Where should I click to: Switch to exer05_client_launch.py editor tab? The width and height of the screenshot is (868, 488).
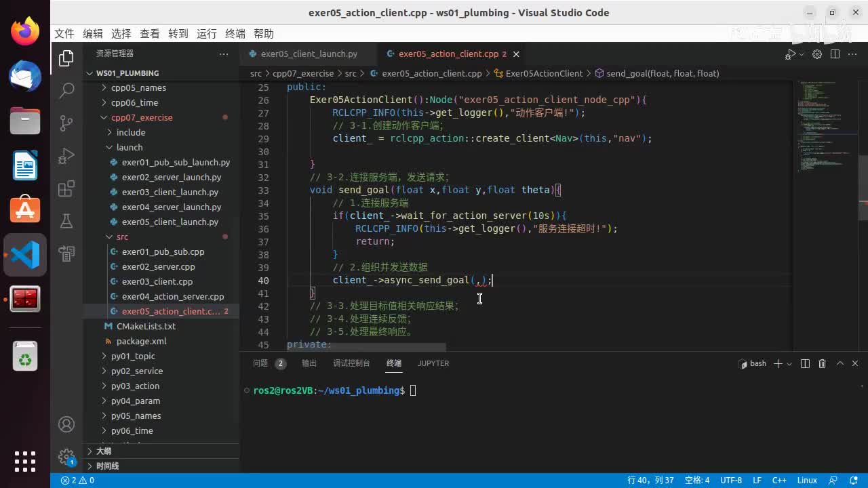(x=309, y=54)
